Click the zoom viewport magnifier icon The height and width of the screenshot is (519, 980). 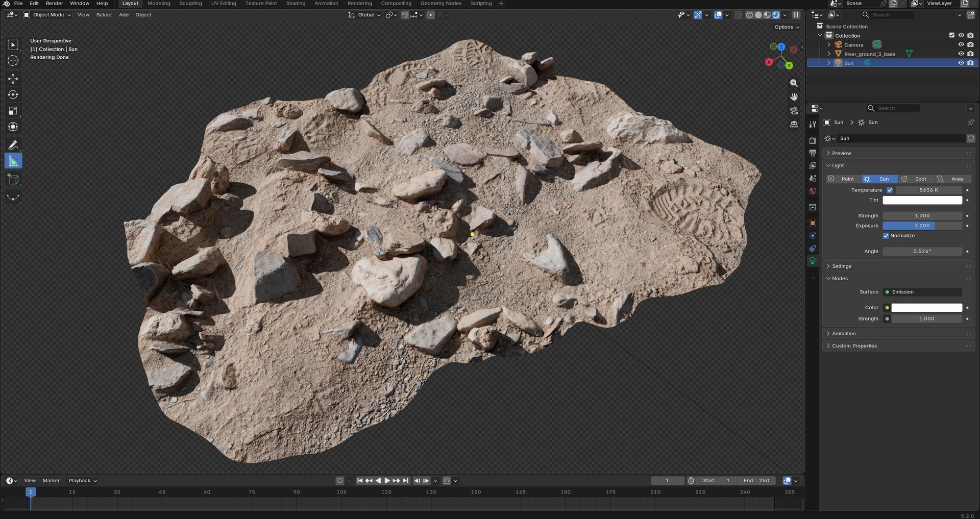[794, 83]
